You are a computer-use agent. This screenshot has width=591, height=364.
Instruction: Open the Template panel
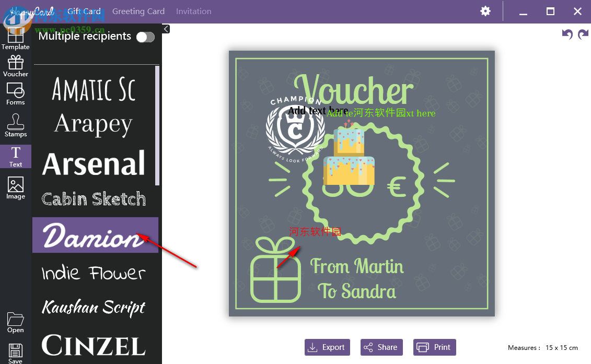point(16,39)
